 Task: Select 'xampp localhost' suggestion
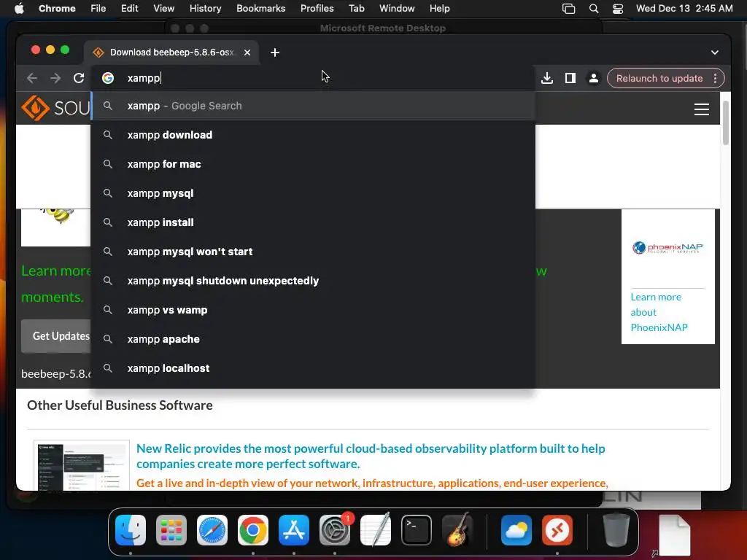pyautogui.click(x=314, y=368)
